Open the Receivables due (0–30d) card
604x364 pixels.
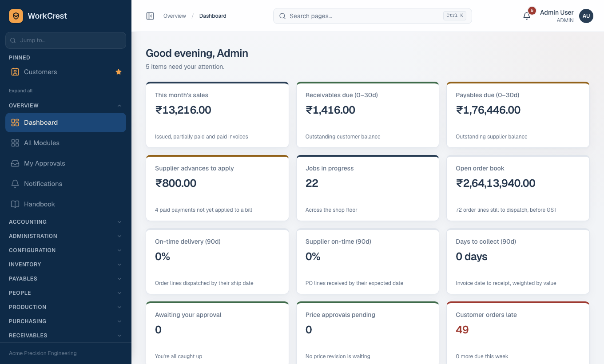point(368,115)
